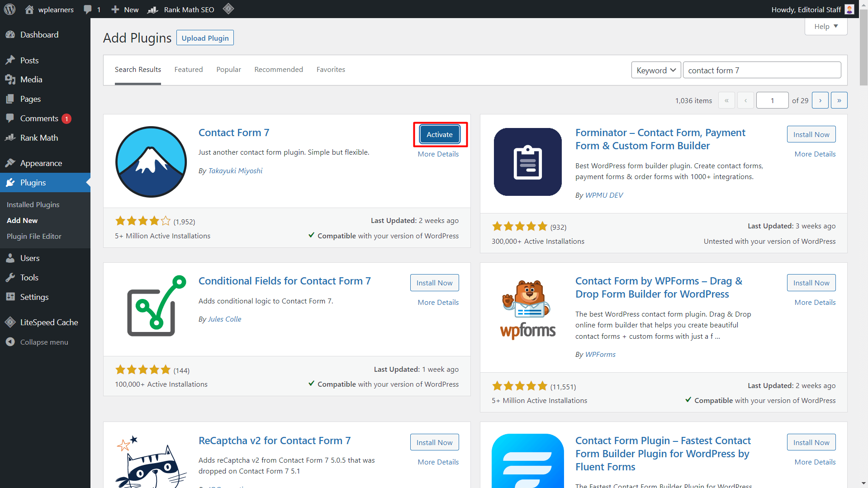
Task: Click the current page number field
Action: coord(772,100)
